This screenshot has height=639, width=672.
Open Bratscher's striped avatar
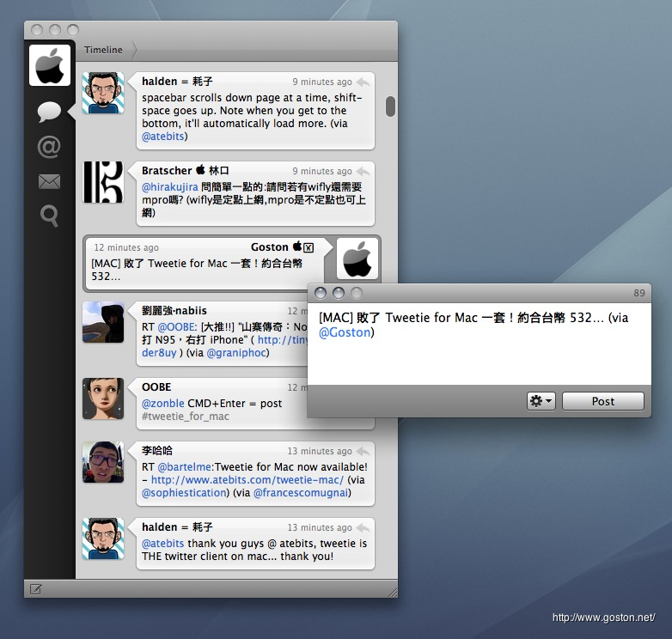pyautogui.click(x=103, y=182)
